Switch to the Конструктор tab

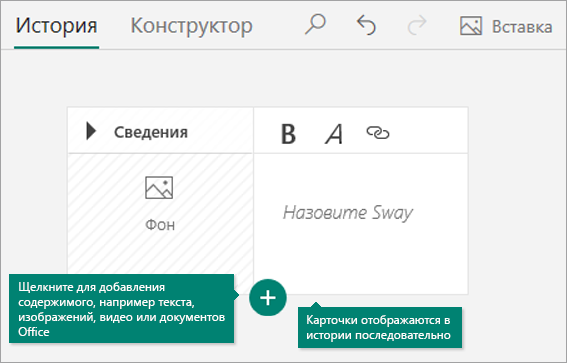tap(191, 26)
